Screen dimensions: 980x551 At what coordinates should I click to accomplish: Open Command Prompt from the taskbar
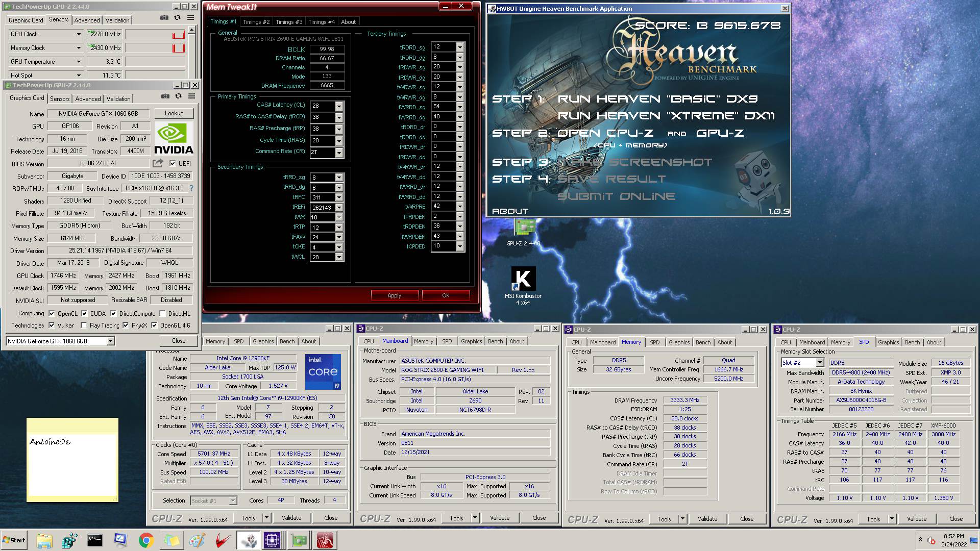pyautogui.click(x=95, y=540)
